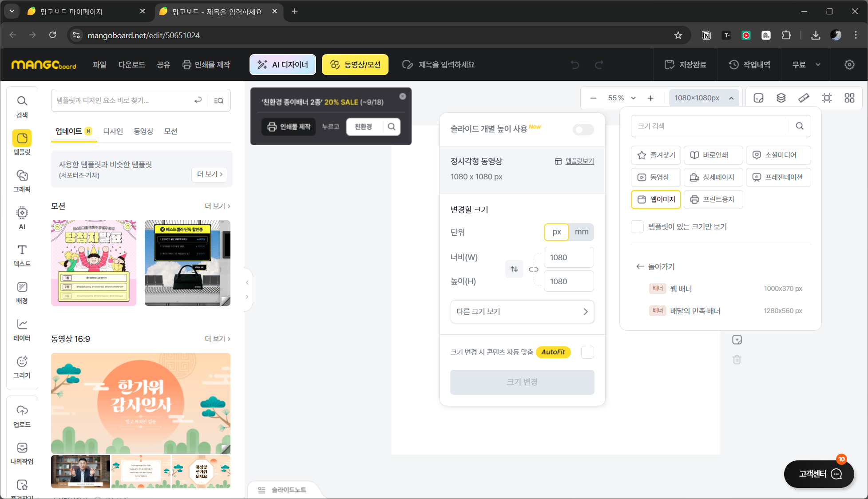Open the 55% zoom dropdown
The height and width of the screenshot is (499, 868).
click(x=634, y=98)
